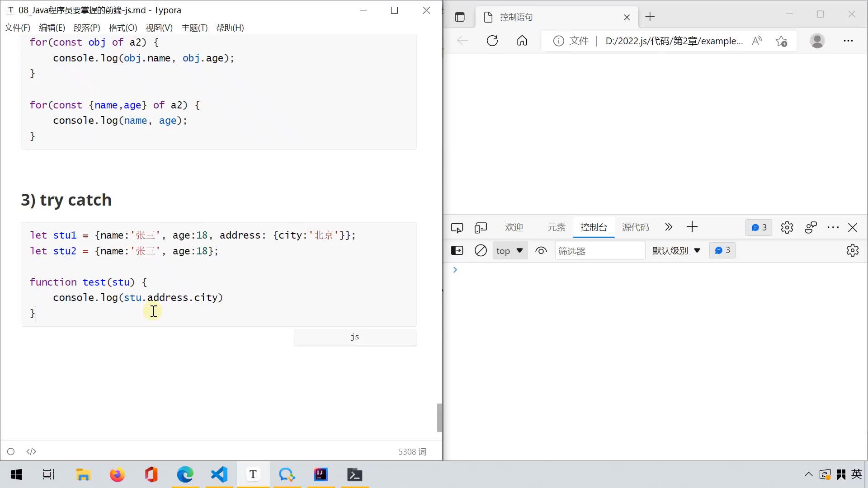The width and height of the screenshot is (868, 488).
Task: Open the top JavaScript context dropdown
Action: 509,251
